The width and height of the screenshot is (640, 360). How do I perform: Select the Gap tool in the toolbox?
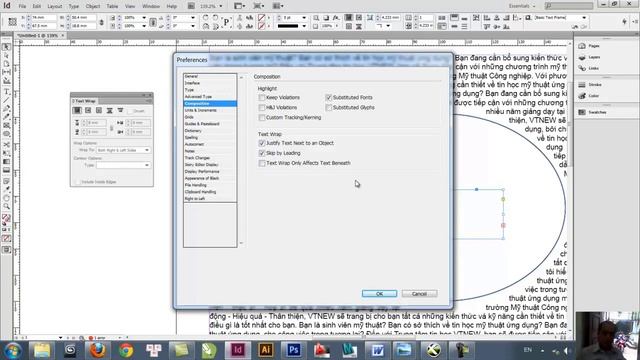7,72
